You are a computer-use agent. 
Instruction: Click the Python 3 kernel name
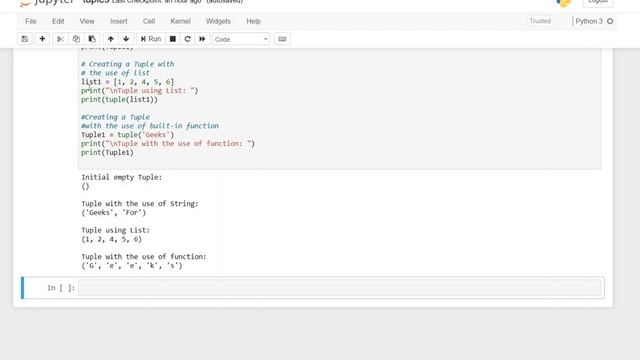point(589,21)
